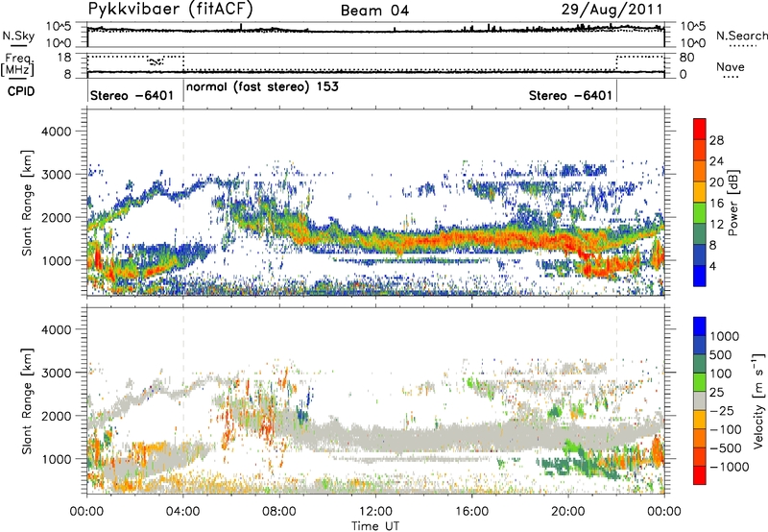
Task: Click the Pykkvibaer (fitACF) title text
Action: click(x=171, y=10)
